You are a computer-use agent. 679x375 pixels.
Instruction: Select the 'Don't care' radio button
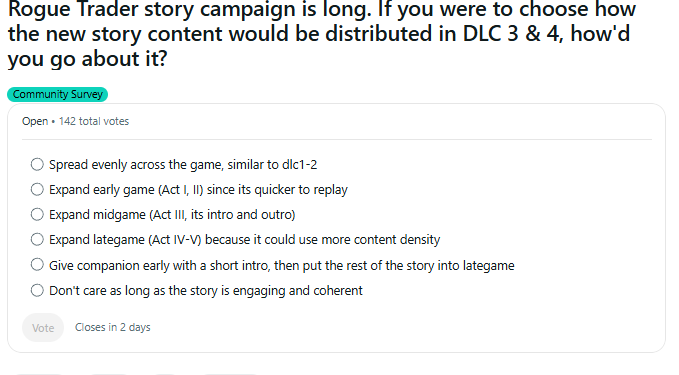pos(37,290)
